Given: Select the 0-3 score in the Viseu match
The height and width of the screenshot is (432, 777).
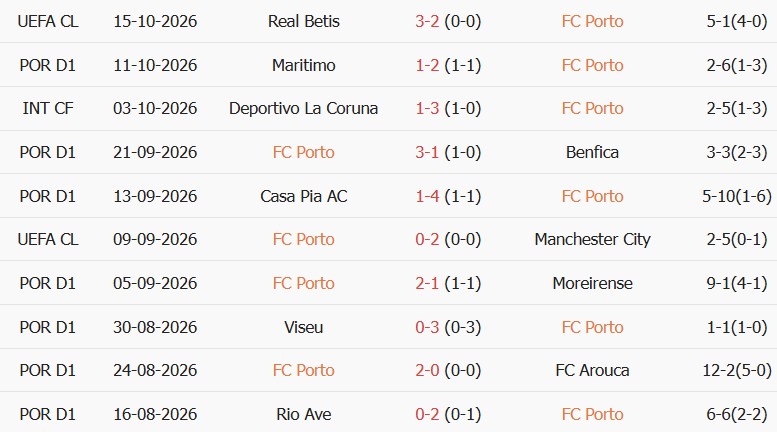Looking at the screenshot, I should click(427, 327).
